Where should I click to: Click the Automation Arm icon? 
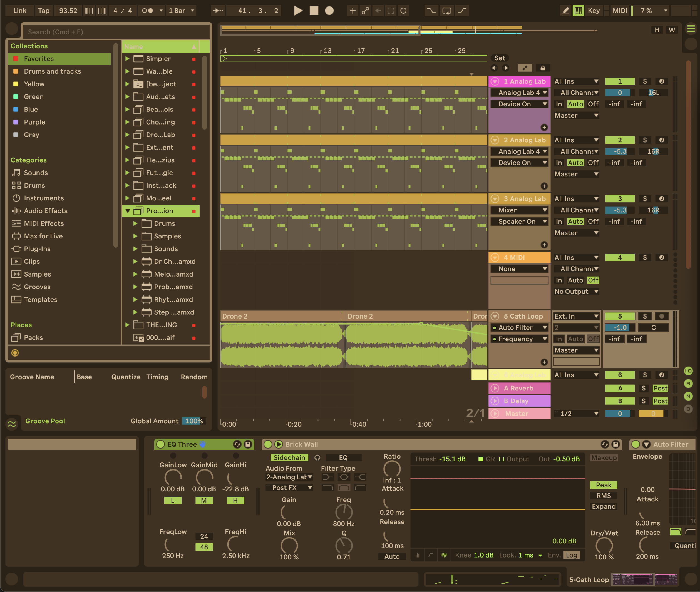click(365, 10)
